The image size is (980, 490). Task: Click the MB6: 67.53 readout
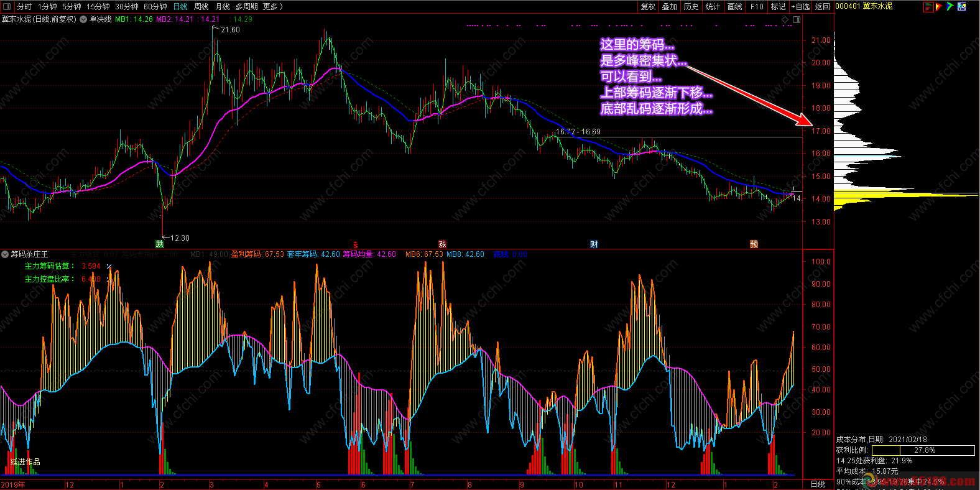click(x=424, y=254)
